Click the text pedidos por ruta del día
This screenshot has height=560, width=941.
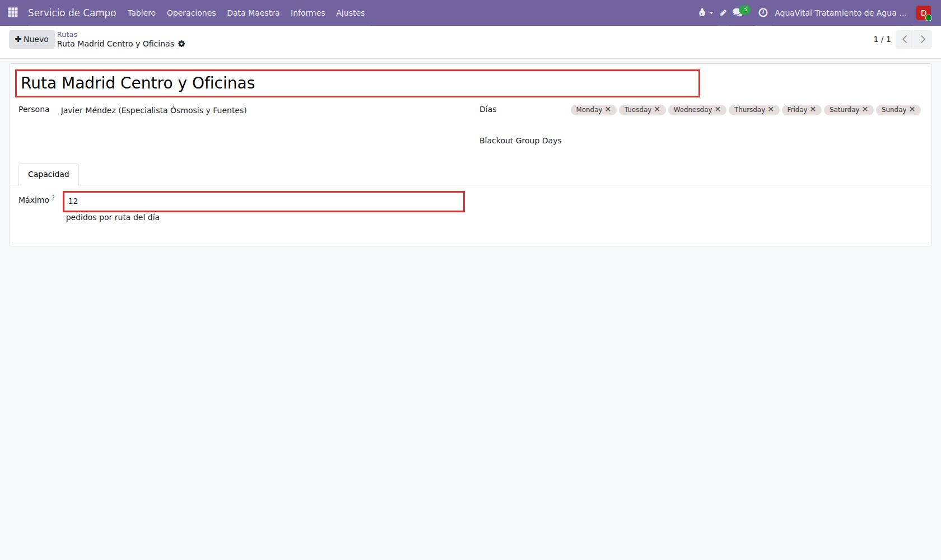(113, 217)
